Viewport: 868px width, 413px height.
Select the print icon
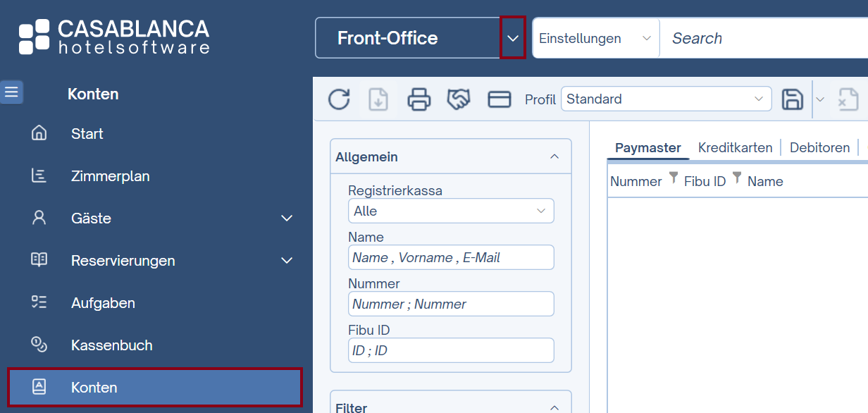[419, 99]
